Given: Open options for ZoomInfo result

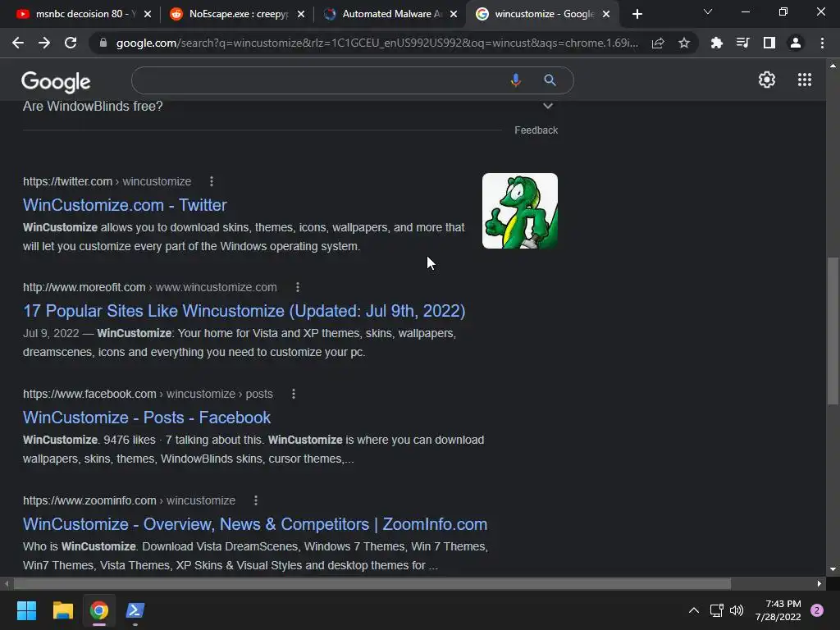Looking at the screenshot, I should [x=256, y=500].
